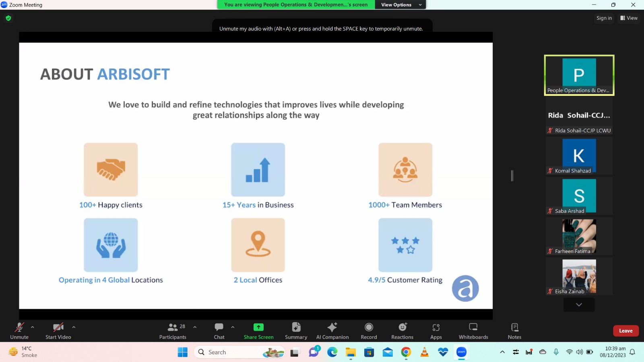This screenshot has height=362, width=644.
Task: Open notification center bell icon
Action: click(633, 352)
